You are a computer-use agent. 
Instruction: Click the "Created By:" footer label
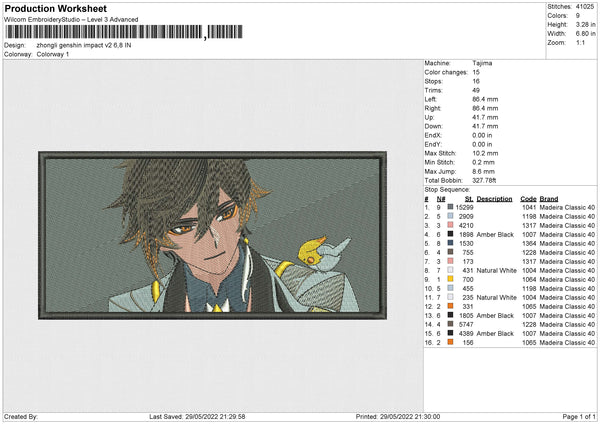21,417
